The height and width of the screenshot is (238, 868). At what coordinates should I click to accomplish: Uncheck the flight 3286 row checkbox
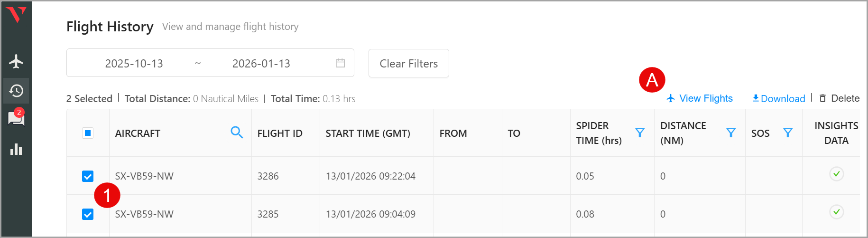(88, 176)
